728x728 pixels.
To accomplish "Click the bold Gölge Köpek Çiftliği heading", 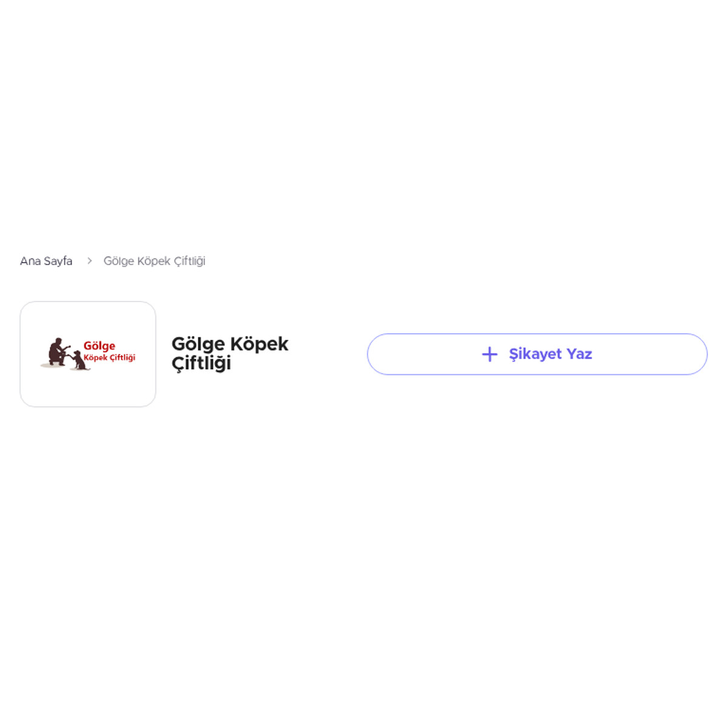I will coord(230,354).
